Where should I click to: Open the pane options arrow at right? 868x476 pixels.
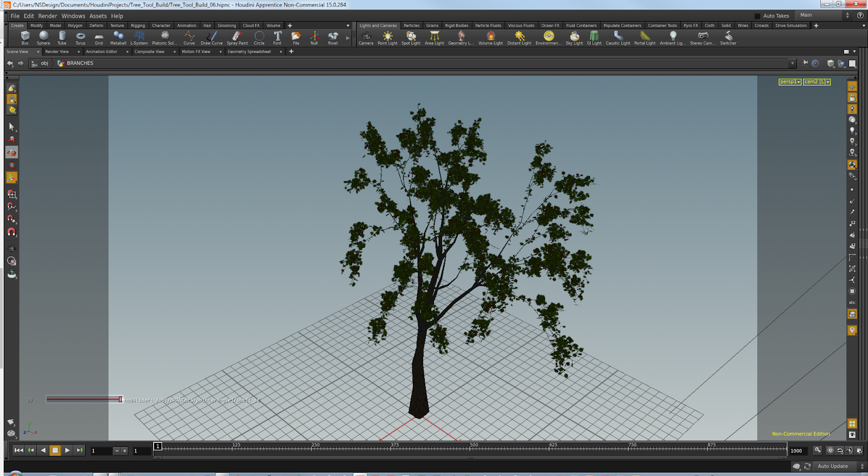(854, 52)
